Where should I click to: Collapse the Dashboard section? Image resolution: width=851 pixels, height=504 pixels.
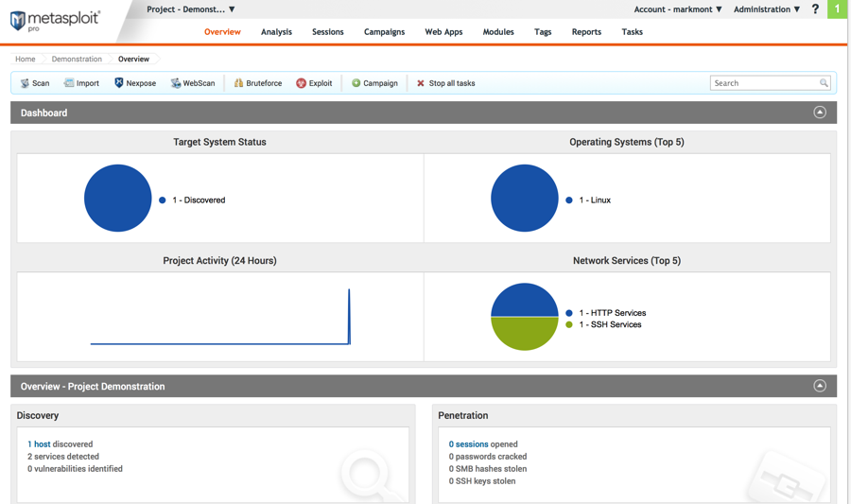pyautogui.click(x=820, y=113)
